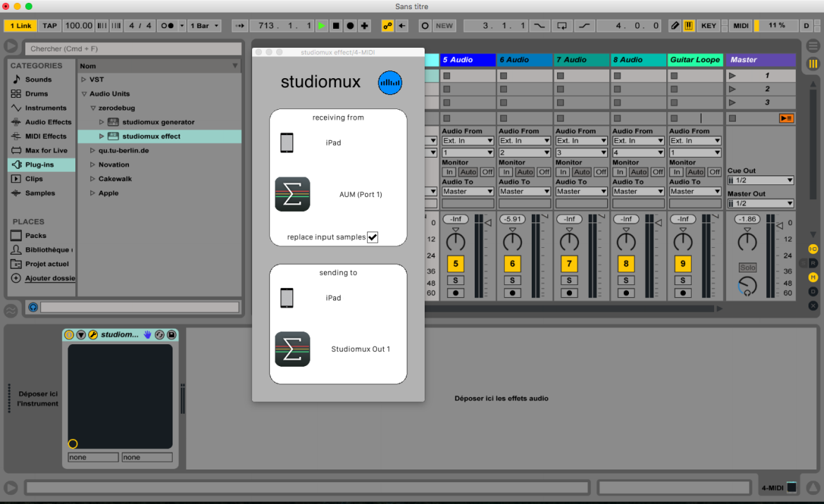This screenshot has width=824, height=504.
Task: Click the wrench icon on studiomux device
Action: [x=93, y=334]
